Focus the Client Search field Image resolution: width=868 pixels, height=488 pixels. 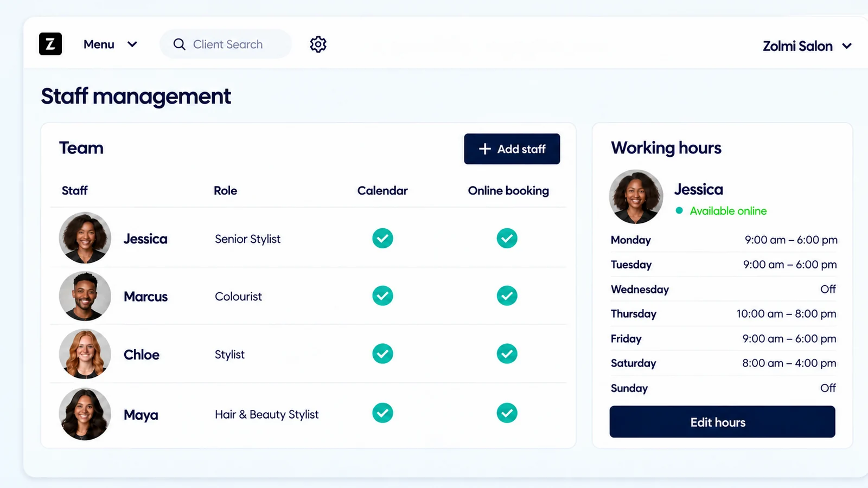coord(226,44)
